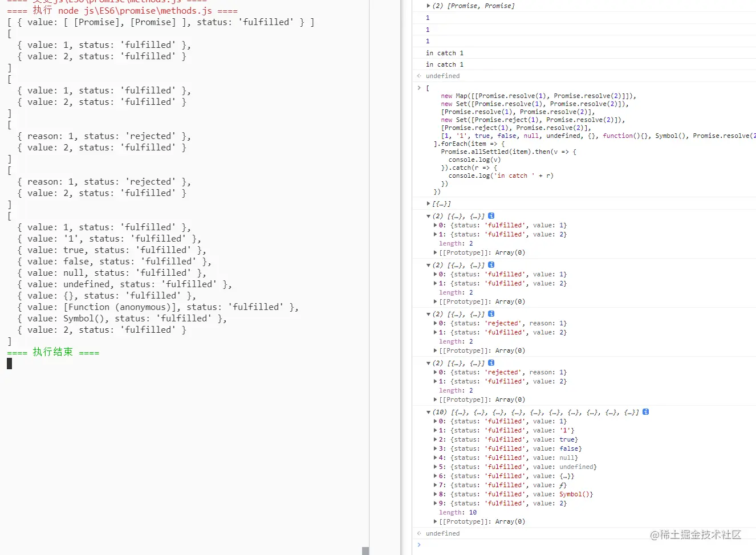
Task: Click the "console.log('in catch ' + r)" line
Action: (501, 176)
